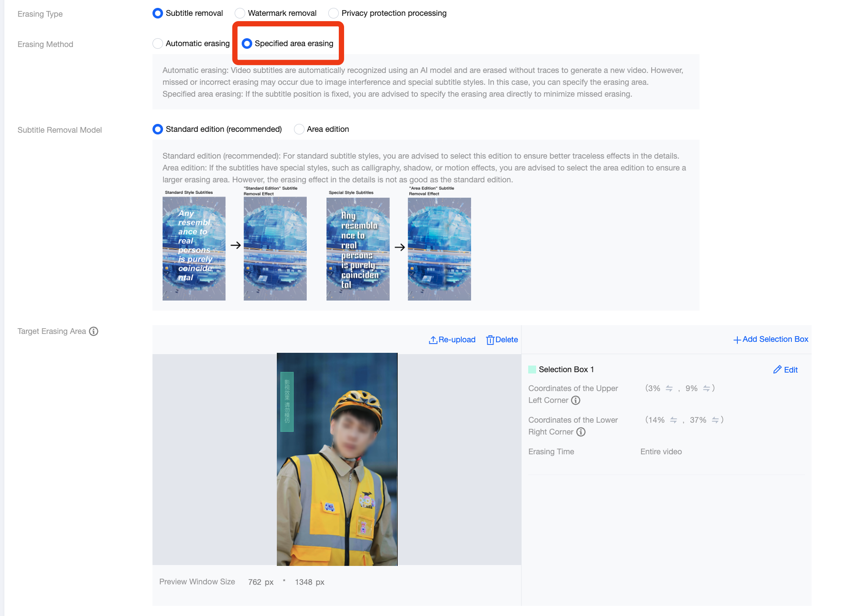Select Watermark removal erasing type

tap(240, 13)
